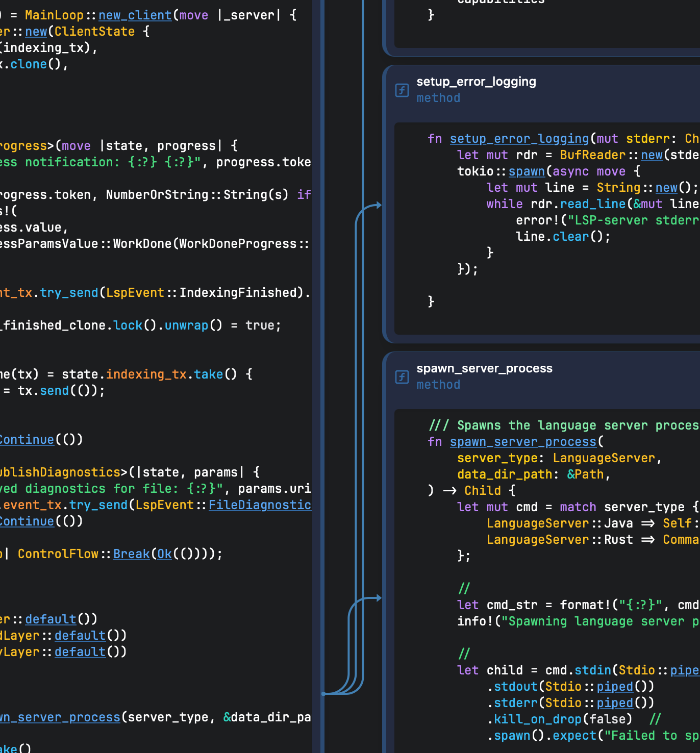Follow the spawn_server_process function name link
700x753 pixels.
pyautogui.click(x=522, y=442)
